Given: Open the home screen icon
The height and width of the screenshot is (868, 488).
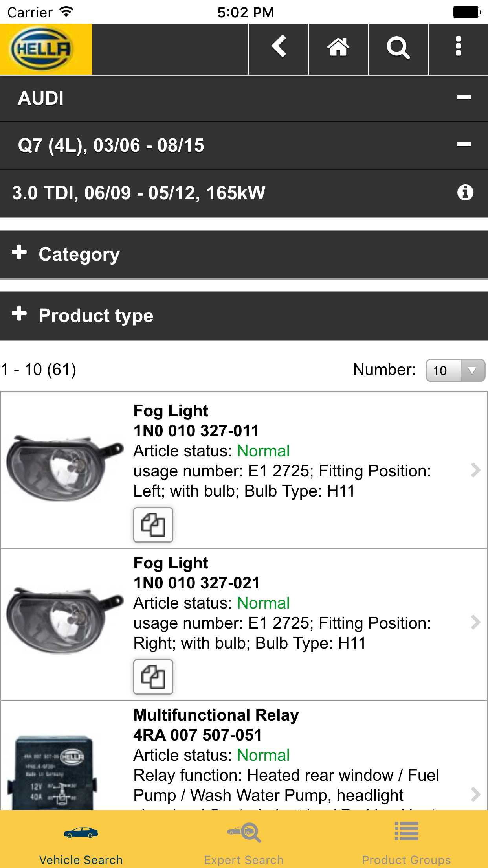Looking at the screenshot, I should pos(338,48).
